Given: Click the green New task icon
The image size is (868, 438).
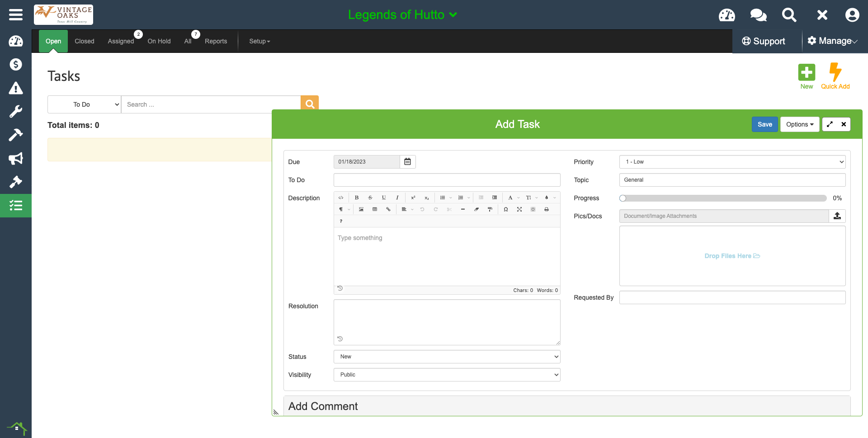Looking at the screenshot, I should click(x=806, y=73).
